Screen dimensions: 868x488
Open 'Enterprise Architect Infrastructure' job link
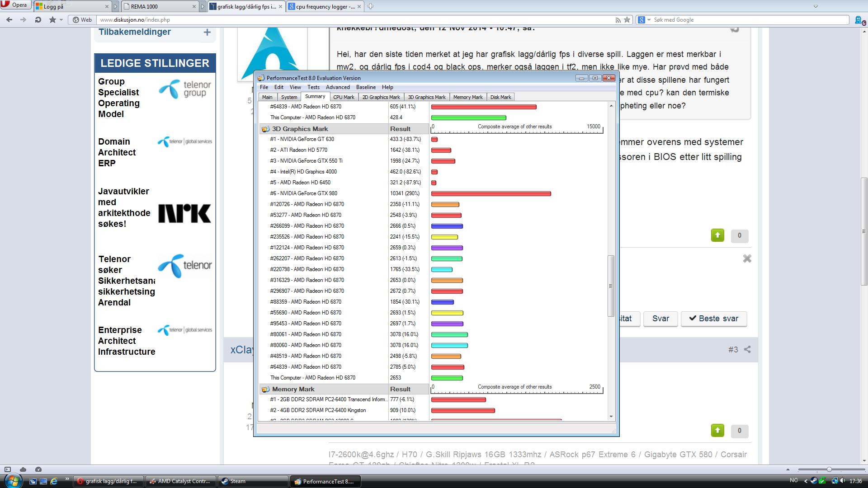(x=127, y=341)
